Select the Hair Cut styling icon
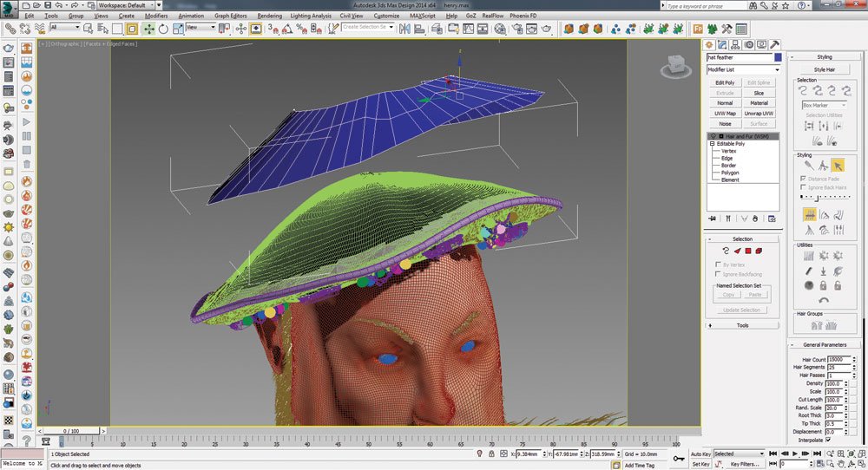This screenshot has width=868, height=470. click(823, 166)
